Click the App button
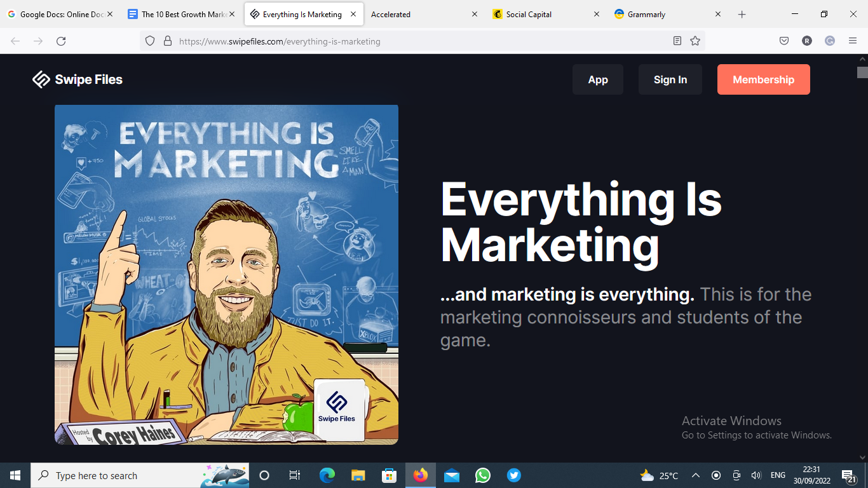The width and height of the screenshot is (868, 488). tap(598, 79)
